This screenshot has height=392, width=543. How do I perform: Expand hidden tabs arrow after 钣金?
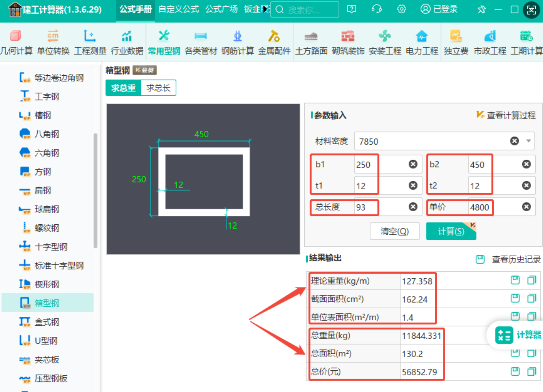[x=265, y=9]
